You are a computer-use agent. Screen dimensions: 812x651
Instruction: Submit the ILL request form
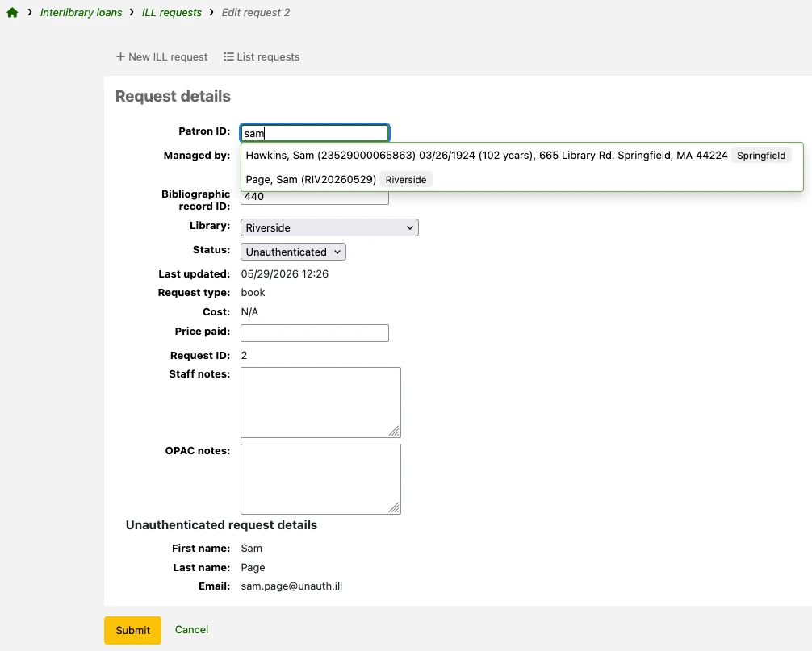pos(132,630)
